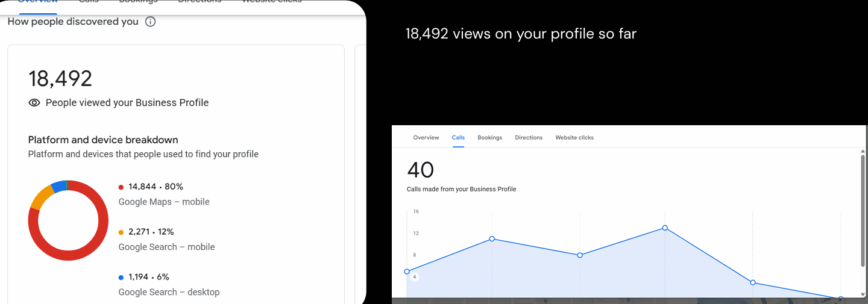This screenshot has height=304, width=868.
Task: Click 'Platform and device breakdown' heading
Action: [x=103, y=140]
